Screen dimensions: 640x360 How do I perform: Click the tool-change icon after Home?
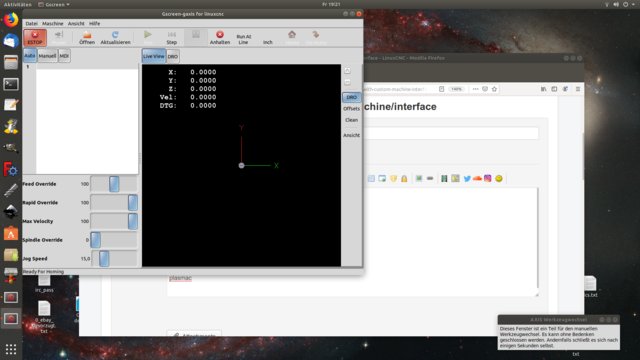tap(316, 38)
